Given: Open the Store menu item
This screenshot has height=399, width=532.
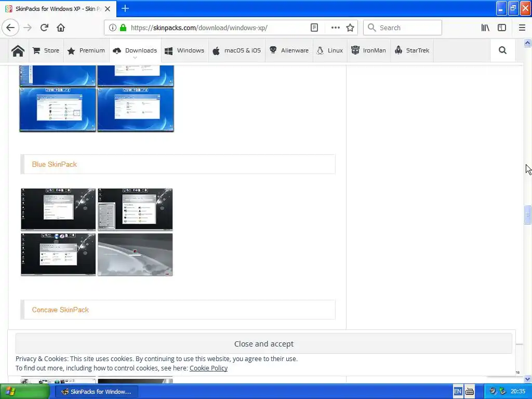Looking at the screenshot, I should pos(46,50).
